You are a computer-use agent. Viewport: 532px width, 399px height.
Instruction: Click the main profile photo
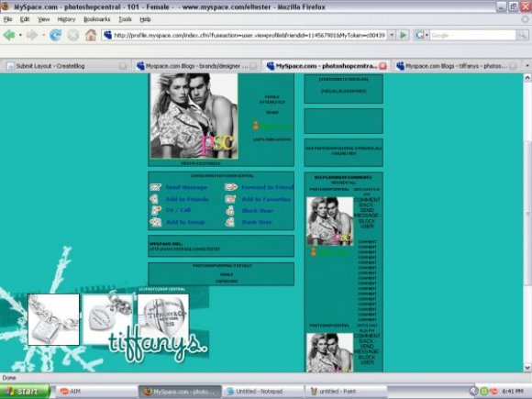point(194,116)
